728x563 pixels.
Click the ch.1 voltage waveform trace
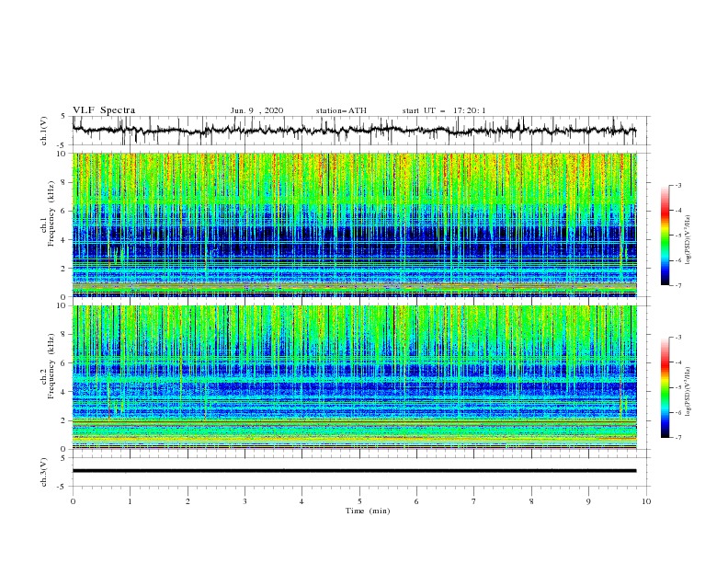[354, 131]
